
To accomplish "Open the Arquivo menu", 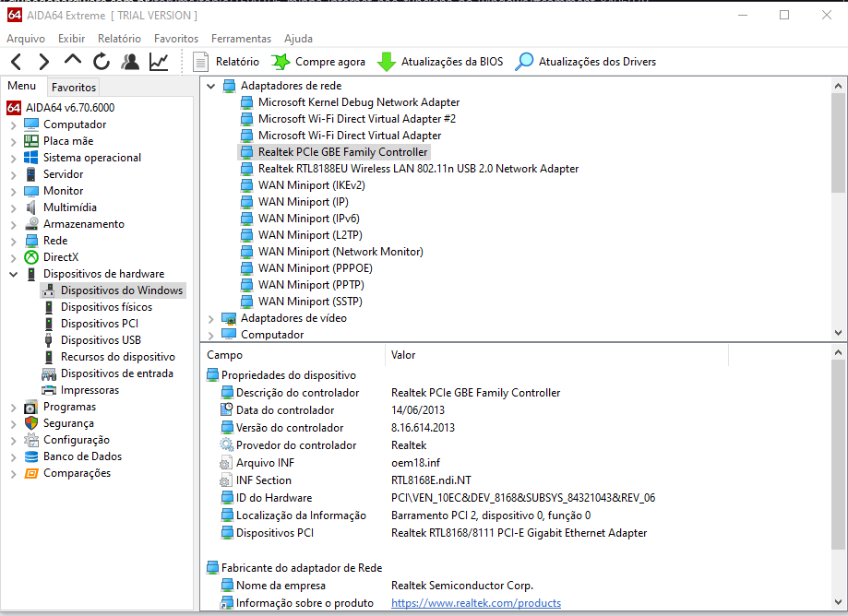I will 26,39.
